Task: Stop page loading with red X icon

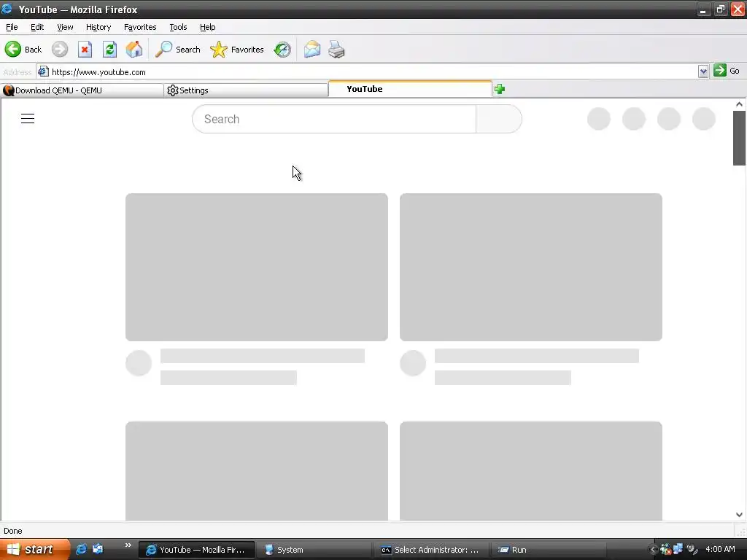Action: pos(85,49)
